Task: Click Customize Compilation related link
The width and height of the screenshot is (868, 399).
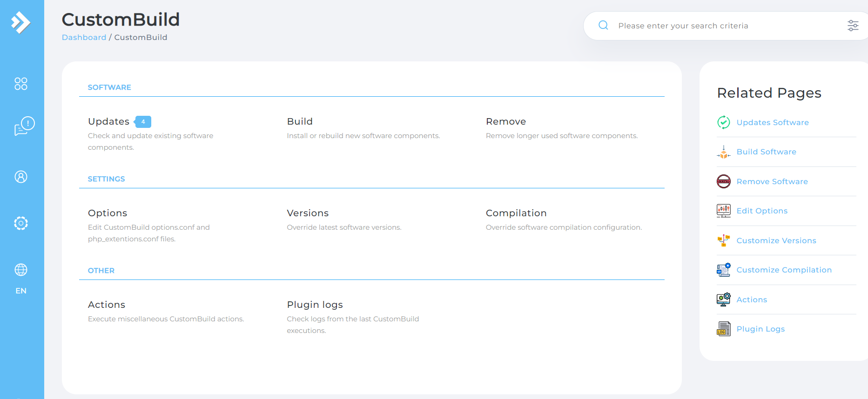Action: click(x=784, y=270)
